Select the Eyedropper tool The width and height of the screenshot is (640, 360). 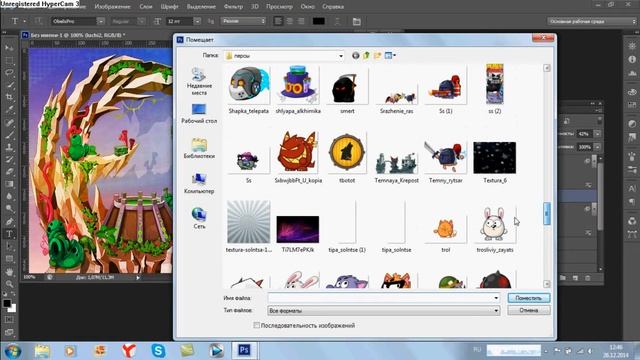[9, 109]
